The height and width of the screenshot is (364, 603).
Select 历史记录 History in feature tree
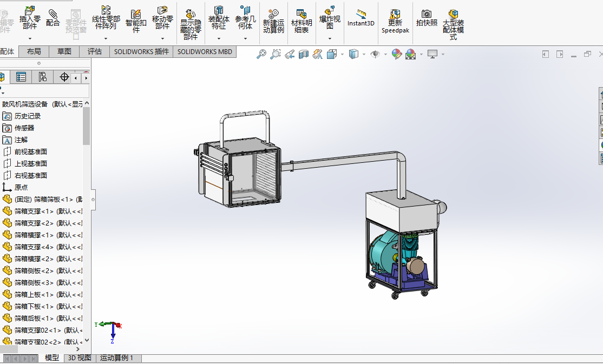pos(27,116)
